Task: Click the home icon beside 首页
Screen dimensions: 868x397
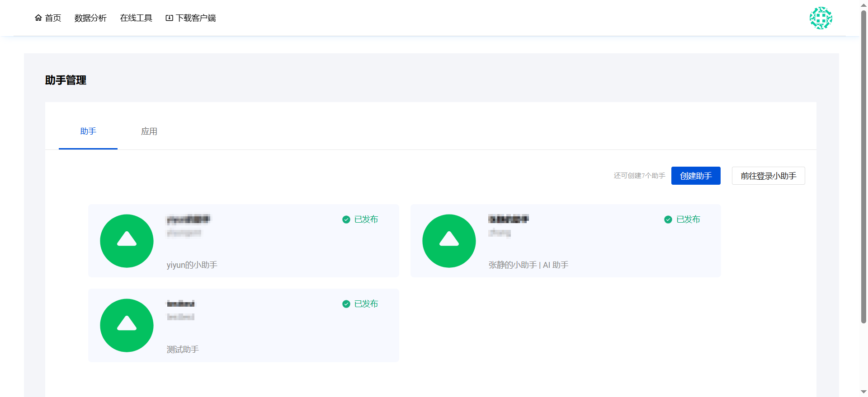Action: (38, 18)
